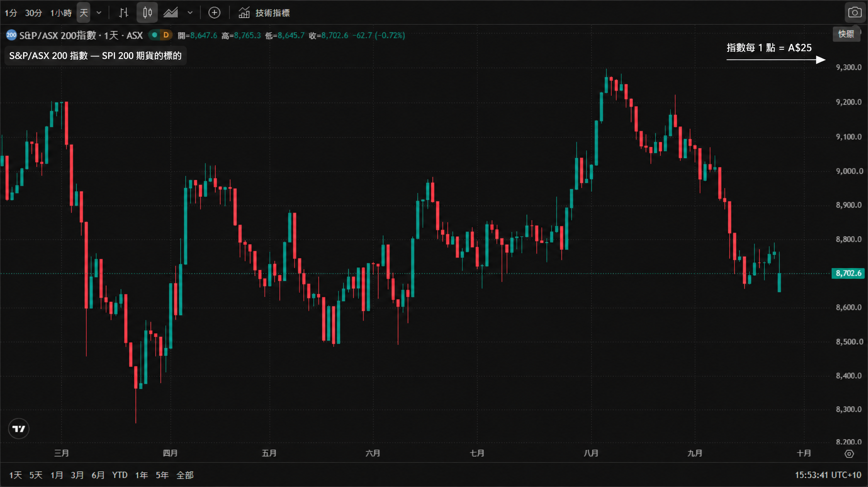
Task: Switch to candlestick chart style
Action: coord(147,13)
